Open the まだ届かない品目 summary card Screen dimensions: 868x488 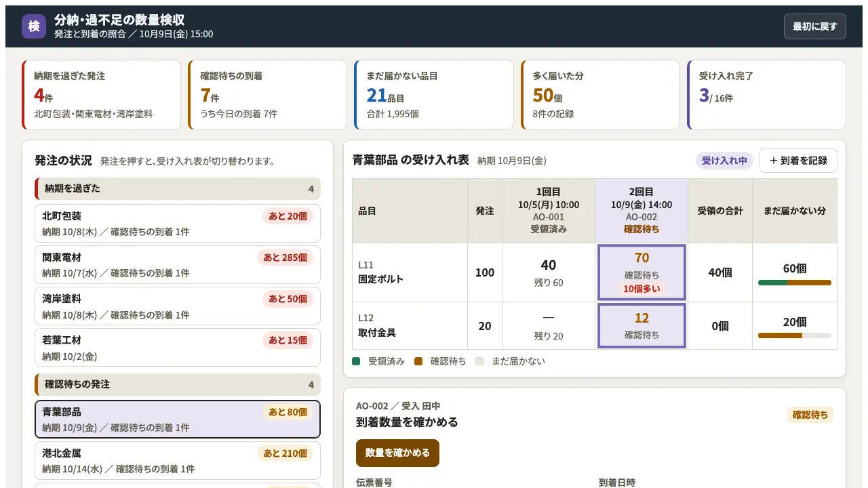click(x=434, y=95)
